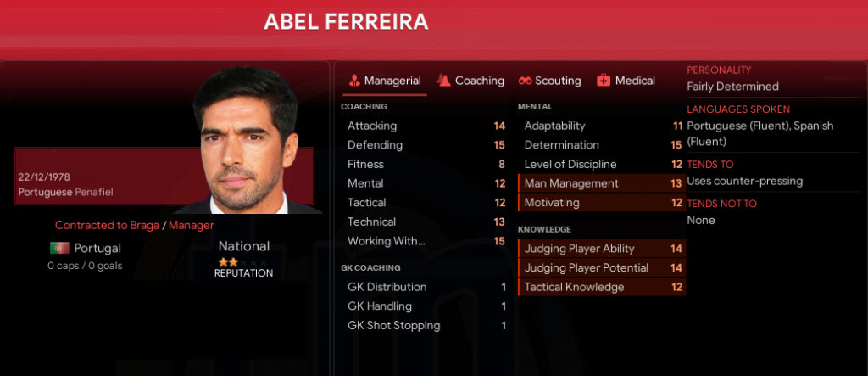Click the Fairly Determined personality text
This screenshot has width=868, height=376.
732,87
